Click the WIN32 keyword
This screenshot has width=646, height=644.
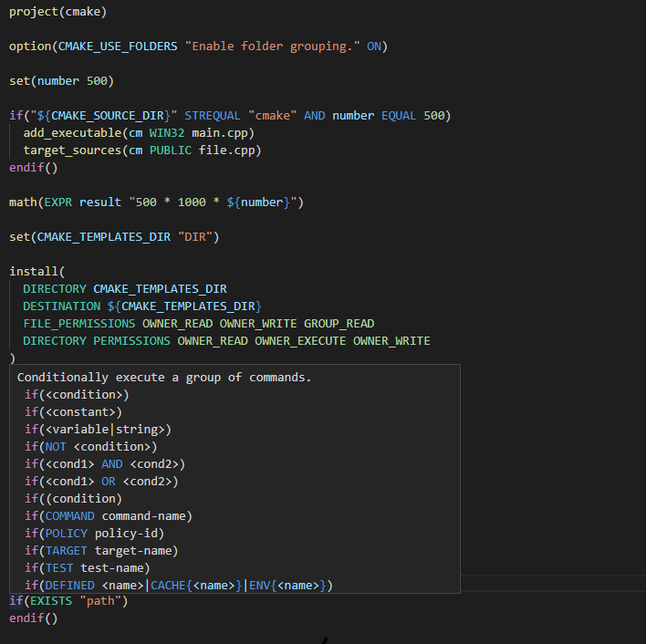point(167,132)
